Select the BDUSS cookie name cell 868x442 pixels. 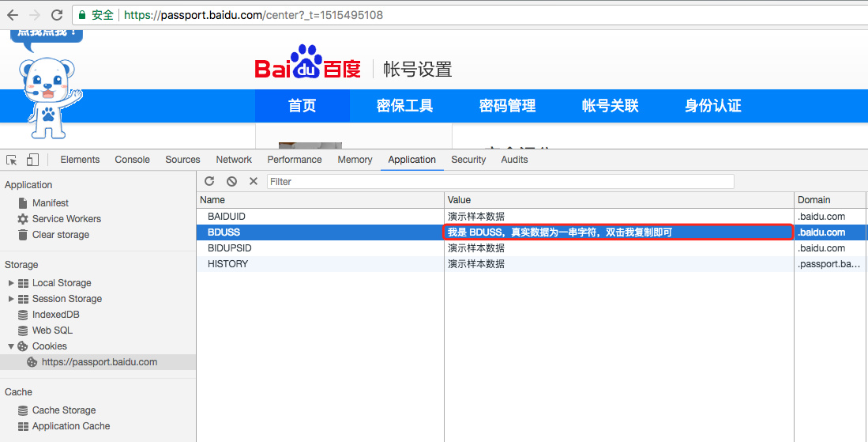point(321,232)
